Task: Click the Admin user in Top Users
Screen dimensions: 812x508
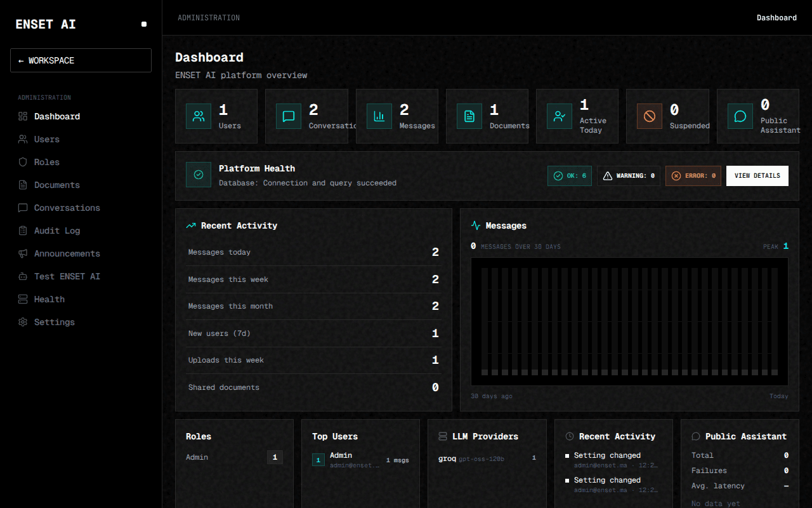Action: click(360, 460)
